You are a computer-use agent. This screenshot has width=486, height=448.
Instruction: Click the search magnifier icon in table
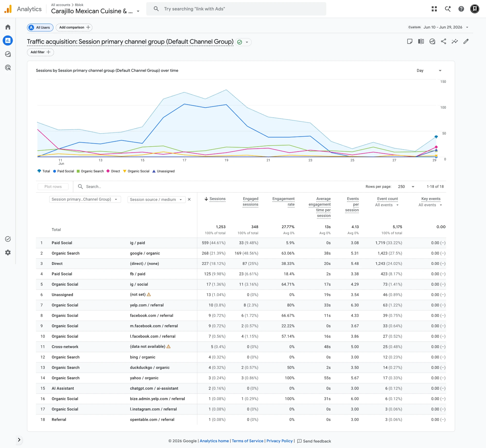click(x=80, y=187)
